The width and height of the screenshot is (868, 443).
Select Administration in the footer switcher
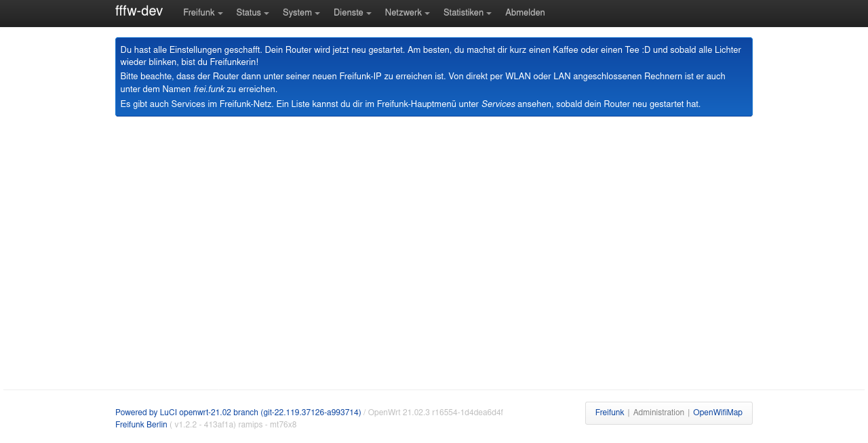658,413
